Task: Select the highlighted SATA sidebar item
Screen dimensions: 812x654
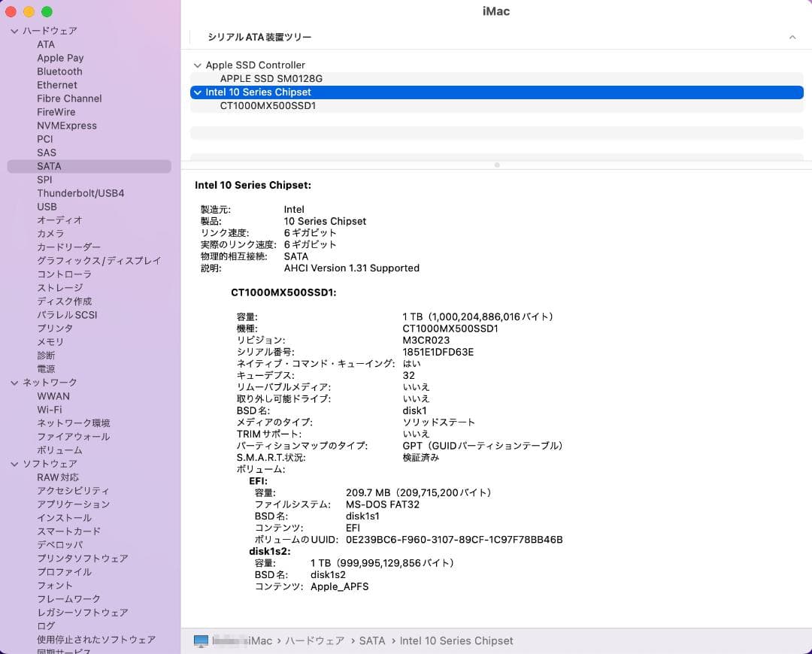Action: [x=89, y=166]
